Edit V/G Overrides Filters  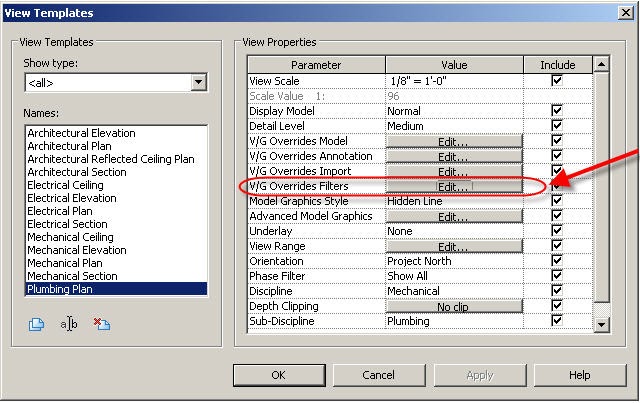(x=454, y=187)
